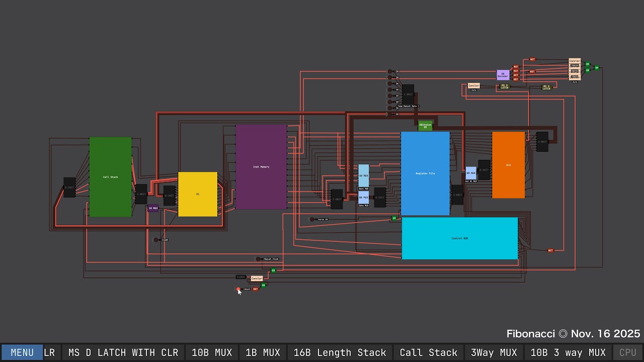Toggle the Force IN input pin

click(312, 219)
